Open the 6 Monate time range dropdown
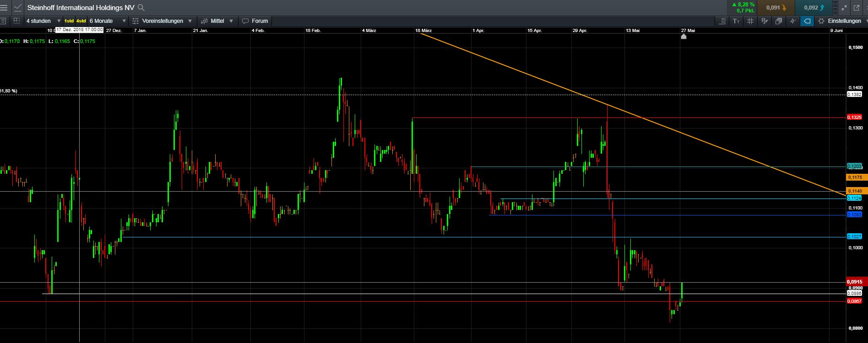 [108, 21]
